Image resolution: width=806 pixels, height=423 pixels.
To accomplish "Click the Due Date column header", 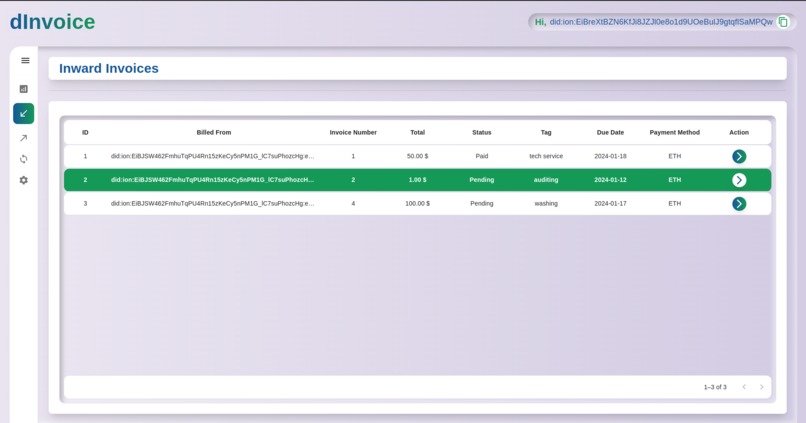I will point(610,133).
